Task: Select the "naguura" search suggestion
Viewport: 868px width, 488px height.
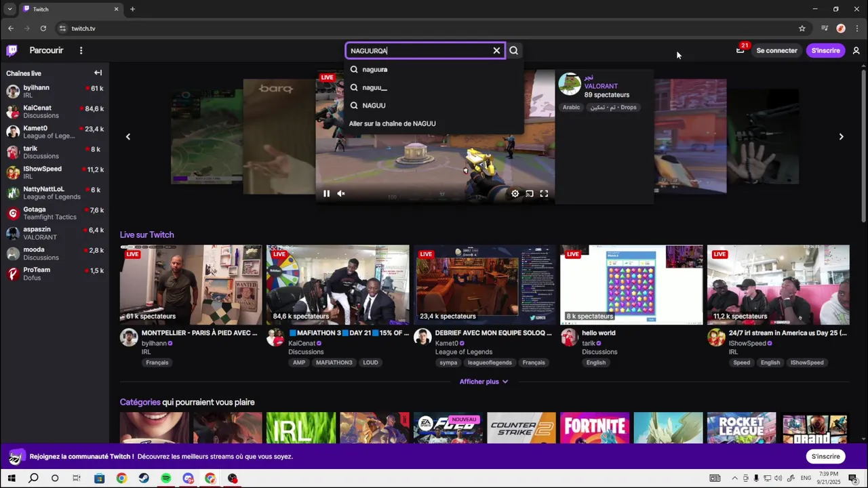Action: coord(435,69)
